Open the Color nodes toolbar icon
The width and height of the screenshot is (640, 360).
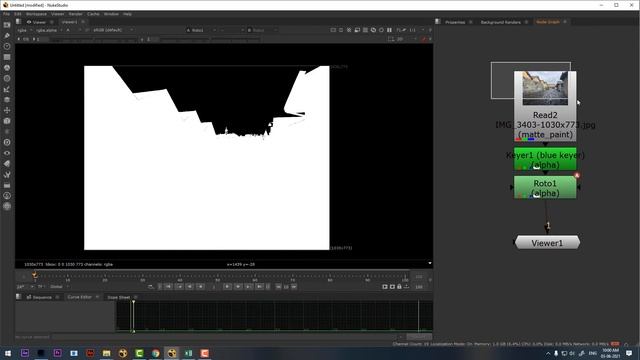coord(7,68)
